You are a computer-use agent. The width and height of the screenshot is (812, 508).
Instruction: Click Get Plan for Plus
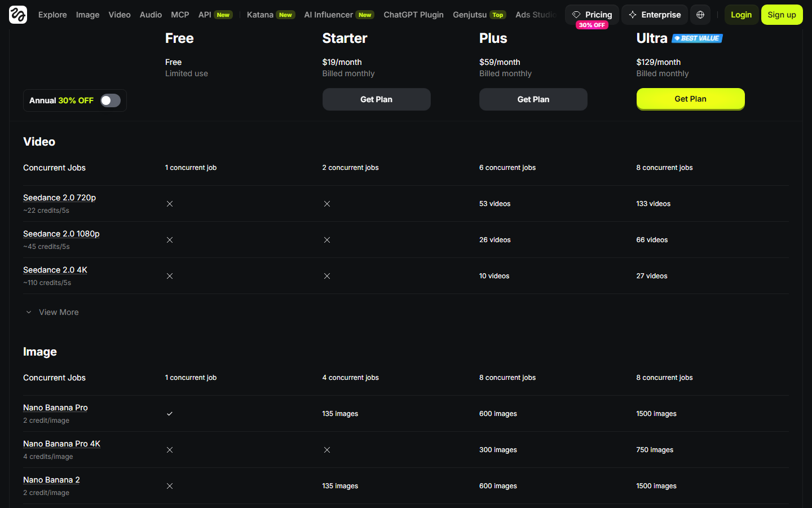[533, 99]
